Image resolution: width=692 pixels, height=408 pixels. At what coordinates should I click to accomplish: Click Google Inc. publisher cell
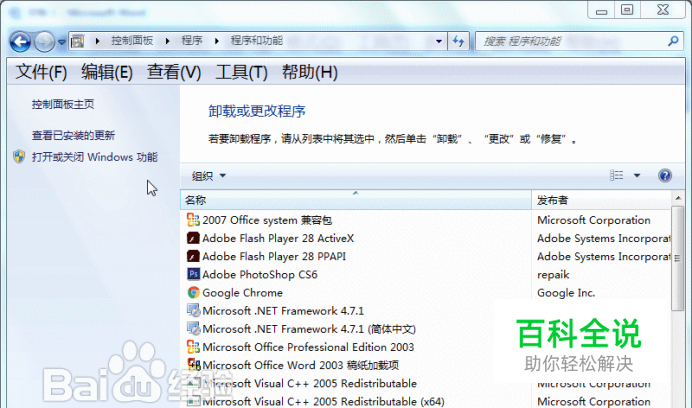point(566,293)
